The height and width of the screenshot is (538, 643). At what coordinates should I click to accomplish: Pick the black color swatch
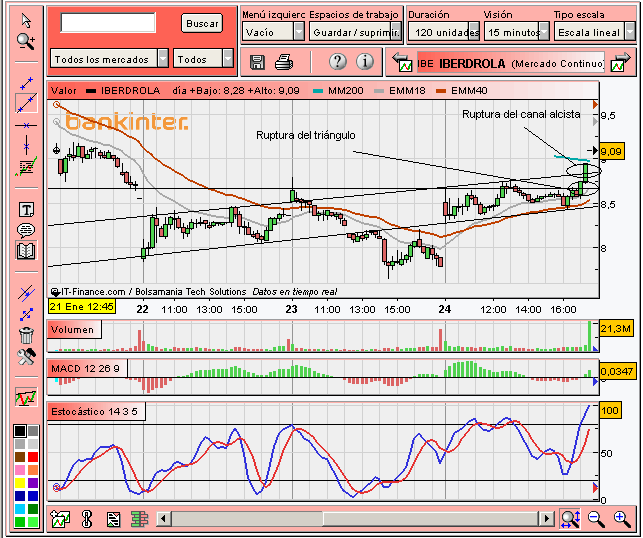click(20, 431)
